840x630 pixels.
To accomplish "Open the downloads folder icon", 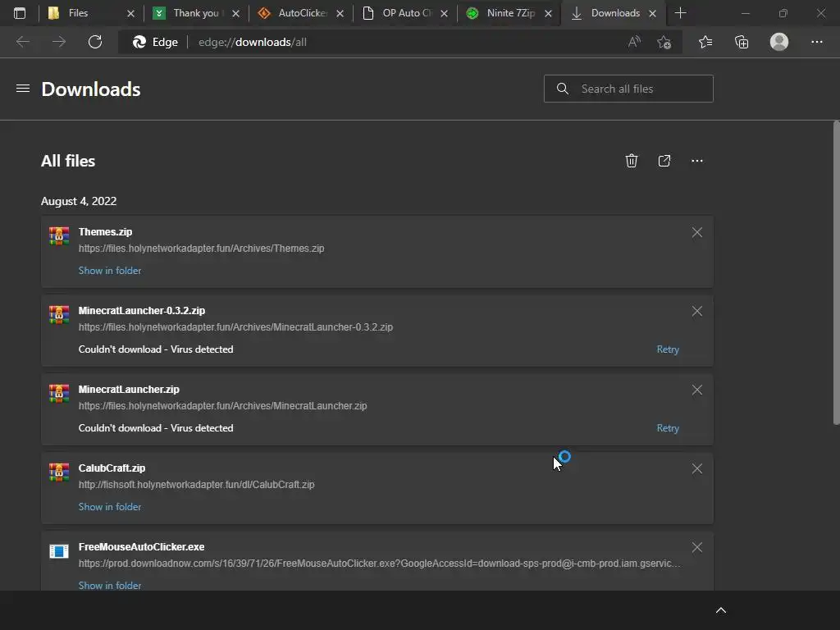I will 664,161.
